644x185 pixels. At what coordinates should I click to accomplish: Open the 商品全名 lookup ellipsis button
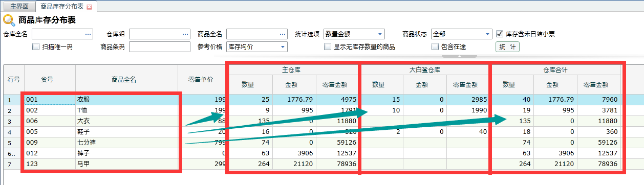pos(283,34)
